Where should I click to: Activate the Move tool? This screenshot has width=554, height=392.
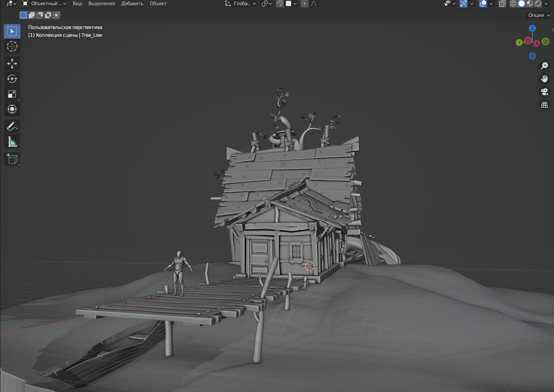12,64
